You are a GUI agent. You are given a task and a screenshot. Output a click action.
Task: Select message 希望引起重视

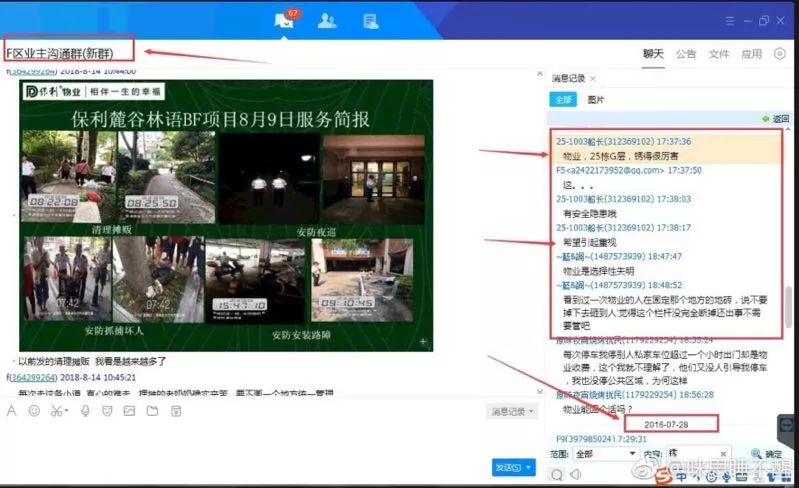[x=590, y=242]
